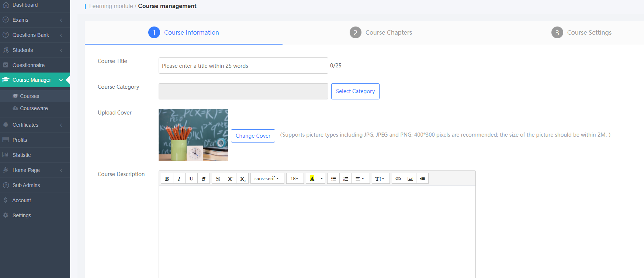Screen dimensions: 644x278
Task: Click the Questions Bank question-mark icon
Action: click(x=6, y=35)
